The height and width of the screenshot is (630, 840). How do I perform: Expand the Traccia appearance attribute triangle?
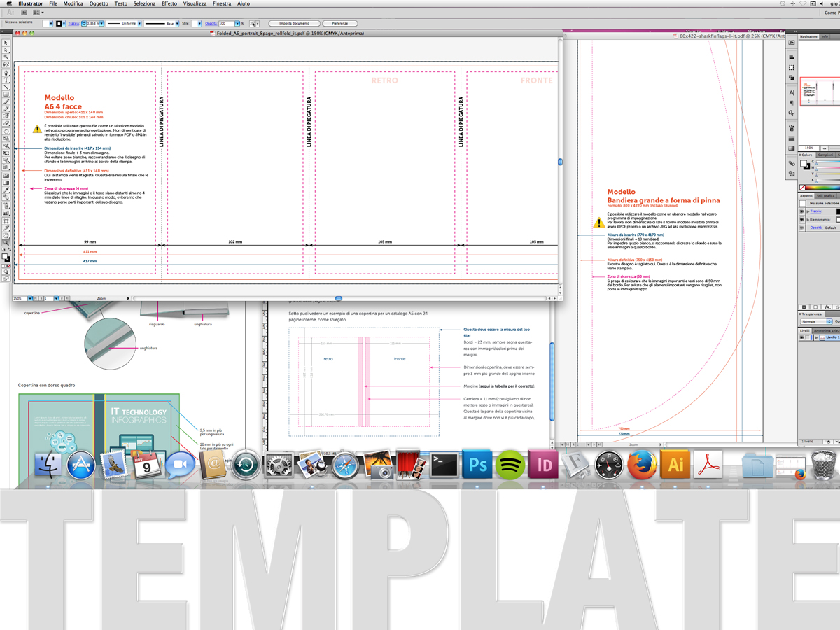808,211
